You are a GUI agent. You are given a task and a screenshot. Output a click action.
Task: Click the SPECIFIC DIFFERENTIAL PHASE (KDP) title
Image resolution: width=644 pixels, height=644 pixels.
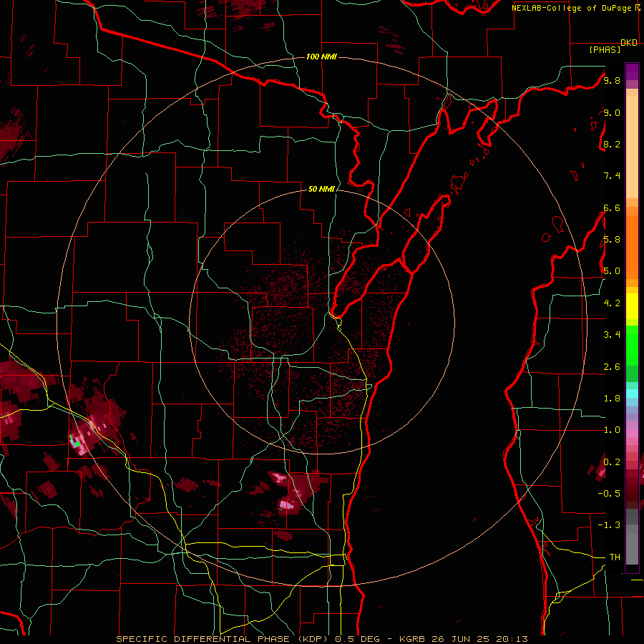pos(224,639)
